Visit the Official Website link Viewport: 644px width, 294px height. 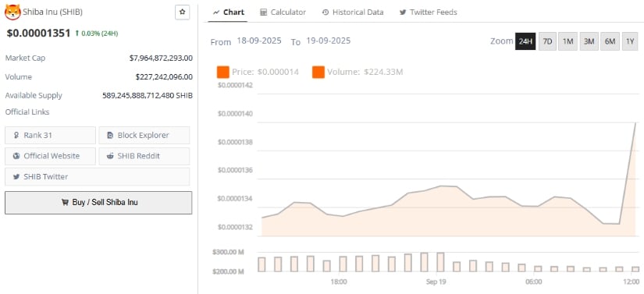50,156
